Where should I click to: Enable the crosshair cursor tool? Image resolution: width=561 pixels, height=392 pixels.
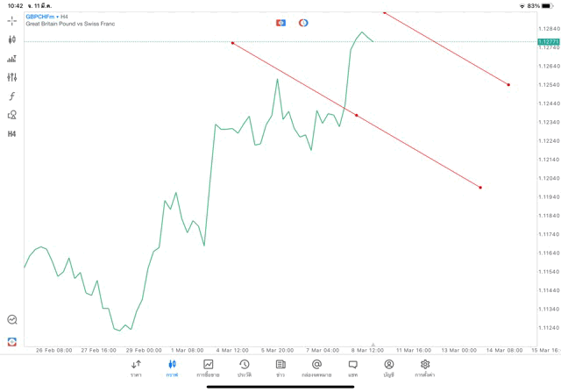(x=12, y=20)
